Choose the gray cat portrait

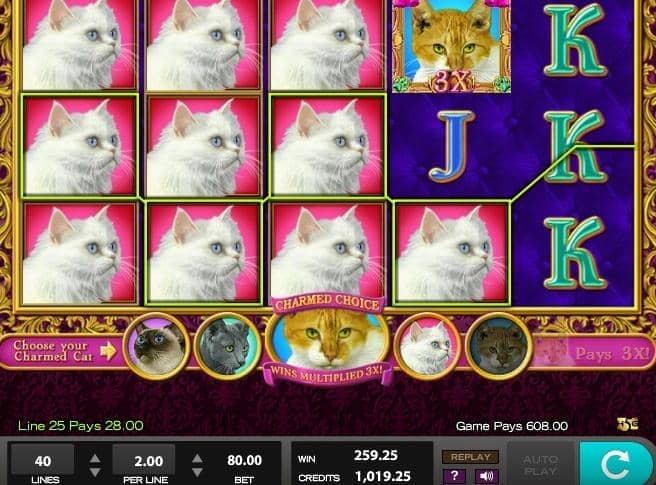pyautogui.click(x=228, y=346)
